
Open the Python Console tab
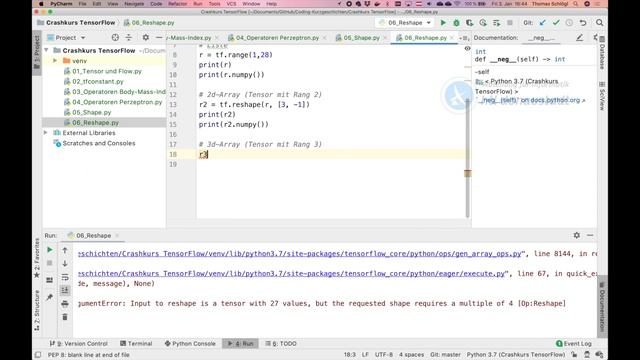click(x=190, y=344)
